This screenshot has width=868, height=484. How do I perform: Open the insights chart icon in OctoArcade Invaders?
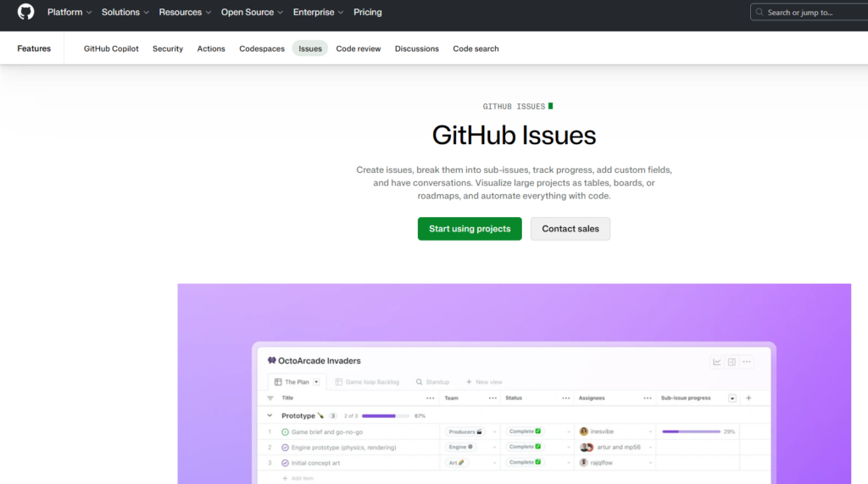tap(717, 362)
